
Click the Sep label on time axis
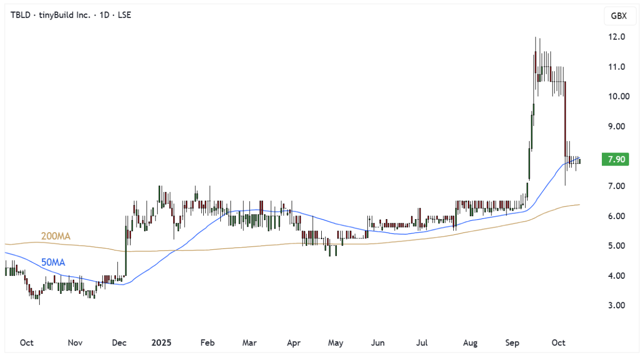[512, 343]
